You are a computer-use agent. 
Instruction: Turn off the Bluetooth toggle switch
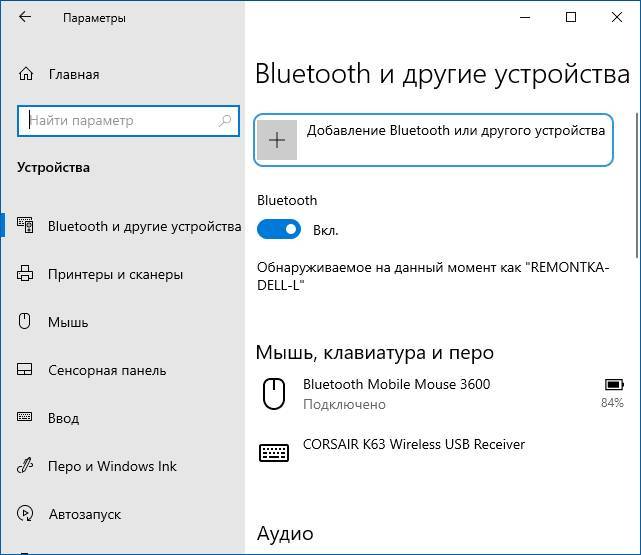point(279,229)
